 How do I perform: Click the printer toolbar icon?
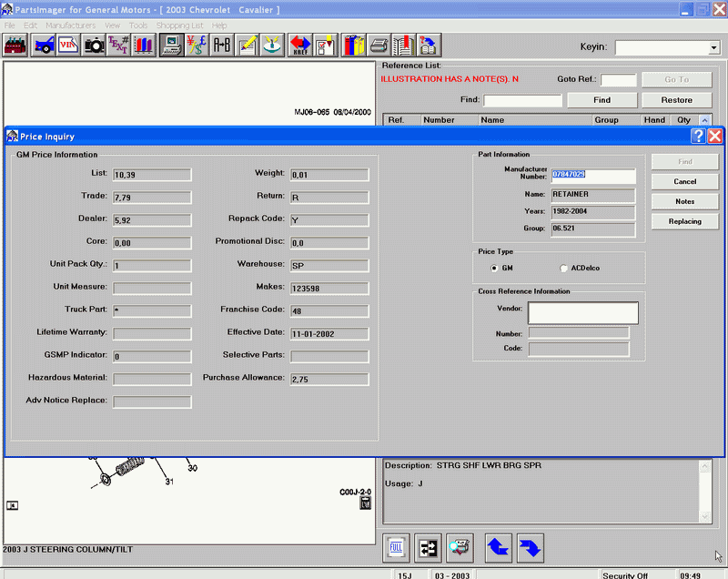tap(379, 46)
